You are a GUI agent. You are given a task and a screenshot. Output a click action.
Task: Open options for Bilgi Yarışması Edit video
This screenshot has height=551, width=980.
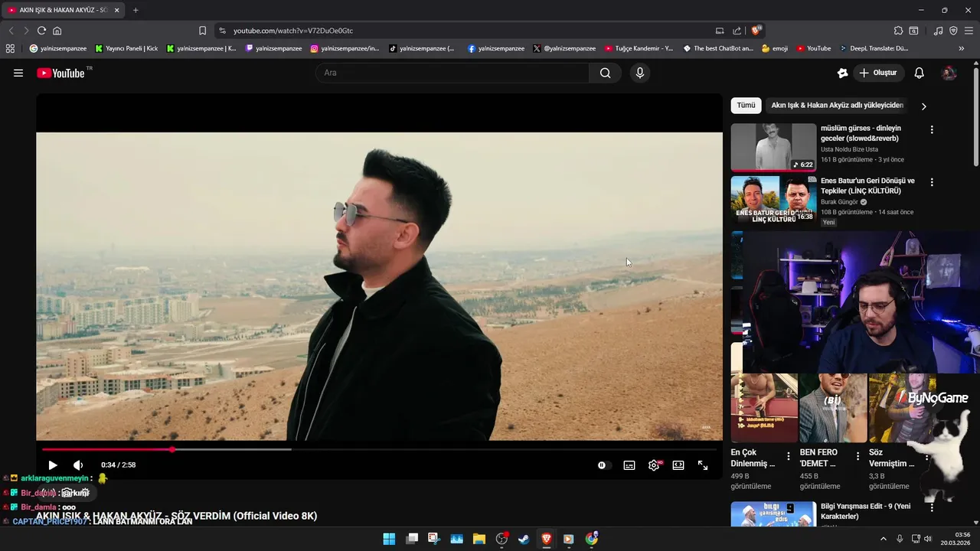[932, 507]
